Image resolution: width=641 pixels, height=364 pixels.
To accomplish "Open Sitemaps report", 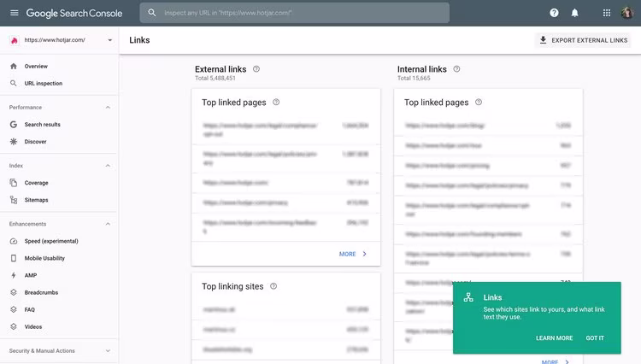I will click(37, 200).
